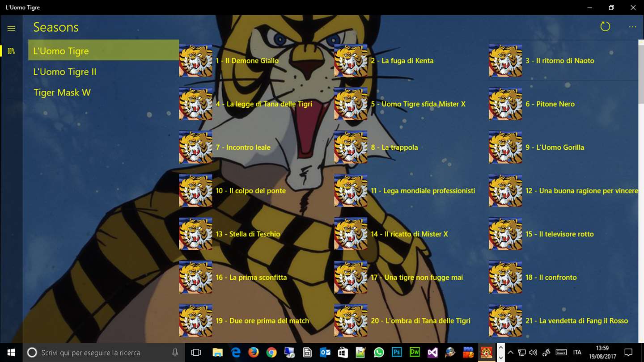Select the L'Uomo Tigre season
Screen dimensions: 644x362
[x=104, y=50]
